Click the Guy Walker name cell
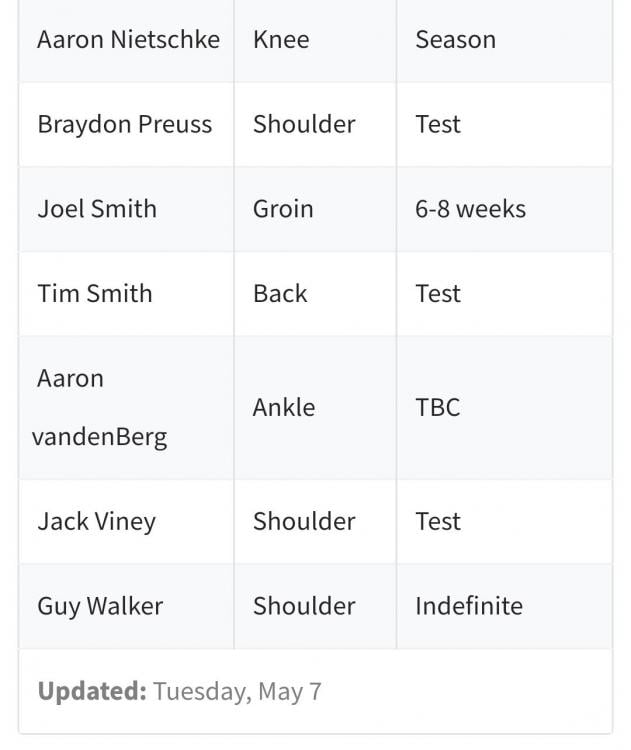 100,606
